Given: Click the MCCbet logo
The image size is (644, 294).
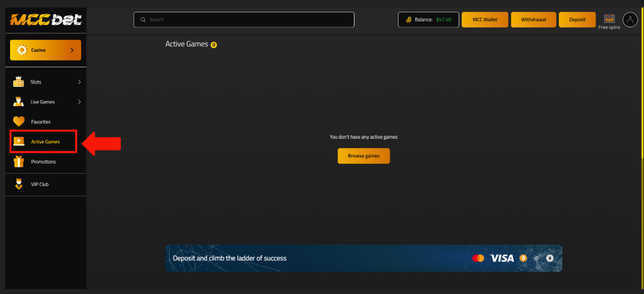Looking at the screenshot, I should click(45, 20).
